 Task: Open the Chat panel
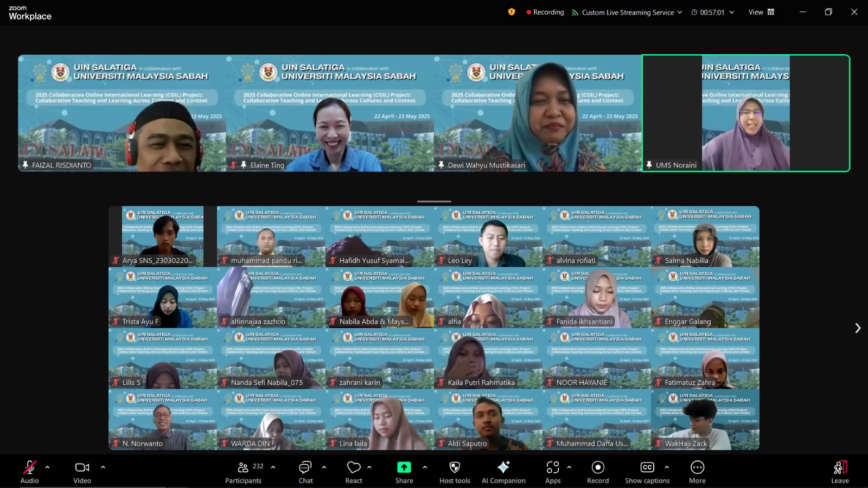click(x=305, y=472)
